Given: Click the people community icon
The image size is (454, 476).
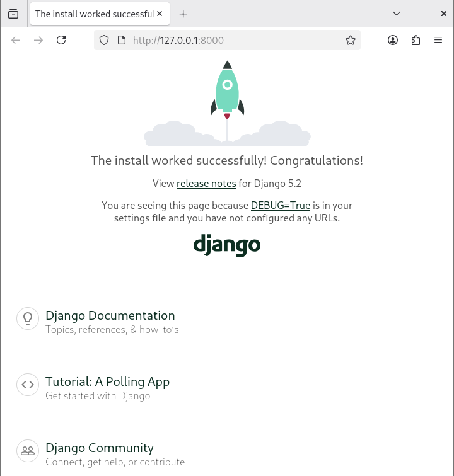Looking at the screenshot, I should pos(28,451).
